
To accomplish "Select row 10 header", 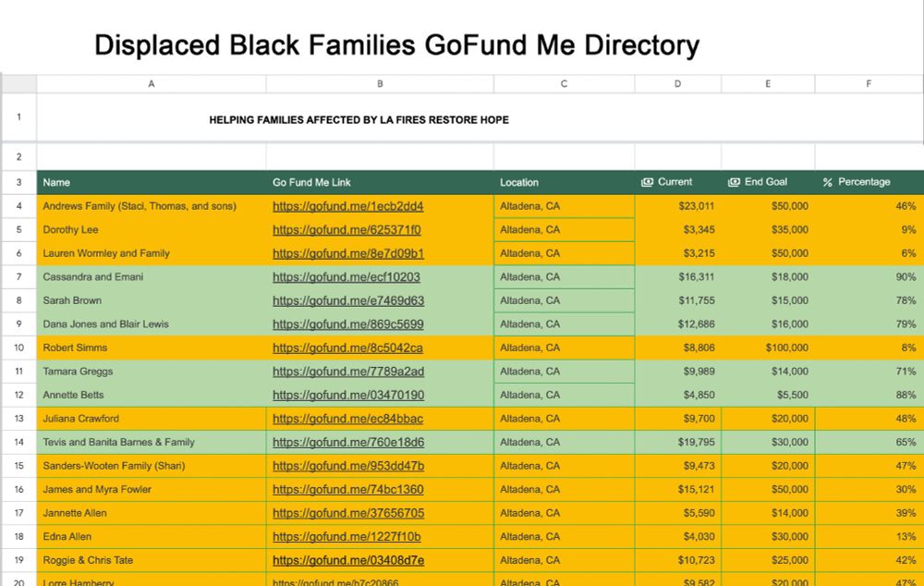I will click(18, 348).
